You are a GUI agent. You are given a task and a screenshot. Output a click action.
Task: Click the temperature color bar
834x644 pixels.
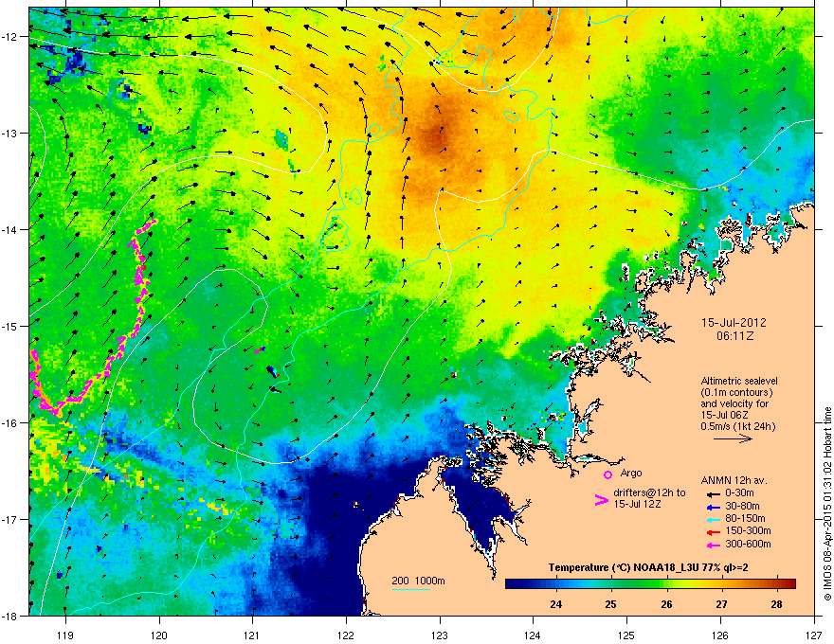(x=650, y=584)
